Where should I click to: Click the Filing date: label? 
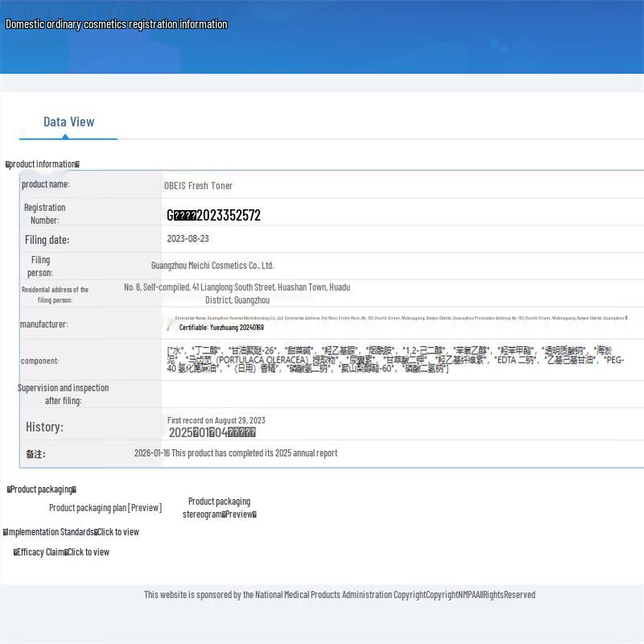coord(47,240)
